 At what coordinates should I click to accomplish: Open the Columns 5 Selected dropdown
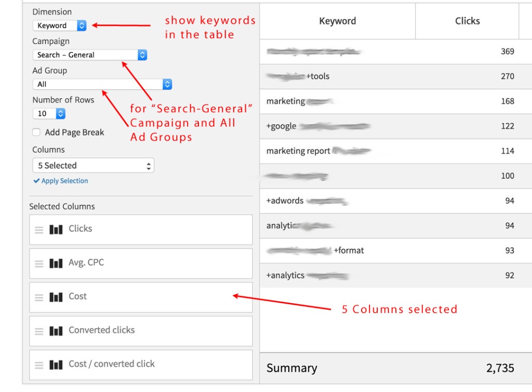pyautogui.click(x=94, y=165)
